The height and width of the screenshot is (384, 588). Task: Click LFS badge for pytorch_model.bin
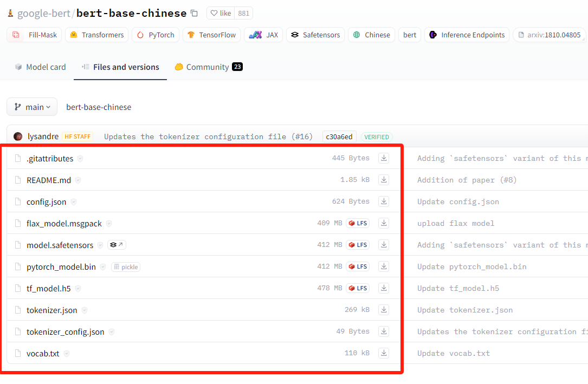(358, 266)
